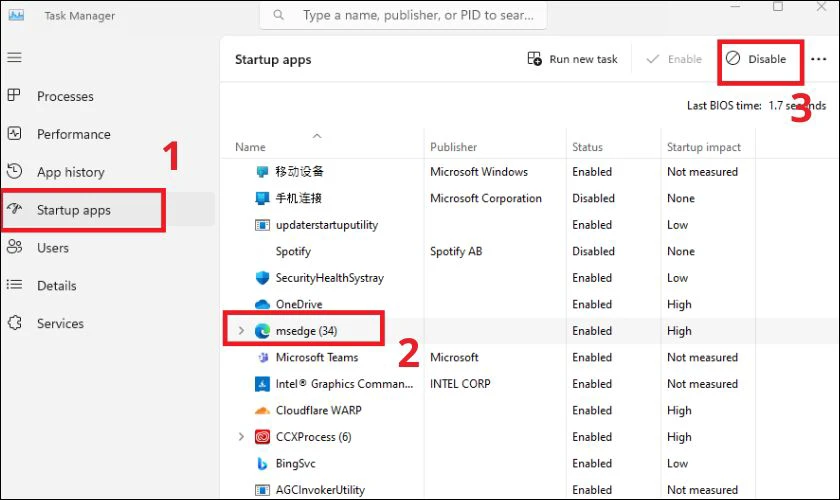Sort by the Status column header
The width and height of the screenshot is (840, 500).
587,147
